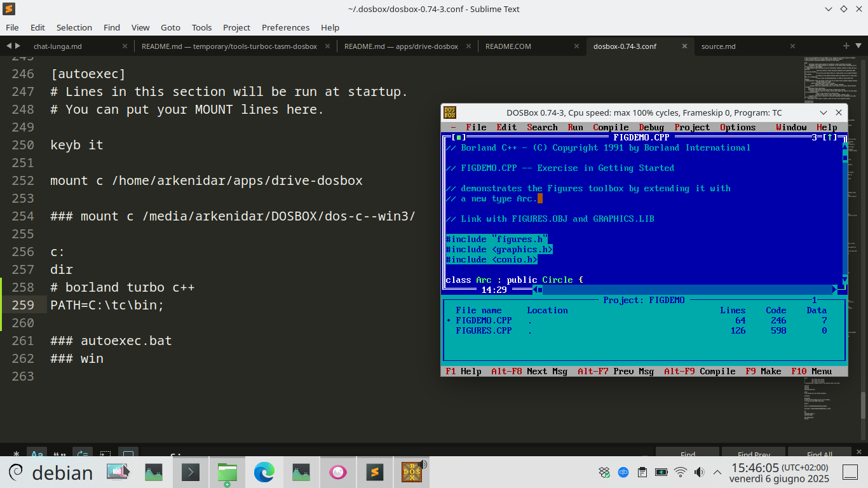Click editor vertical scroll down arrow
Image resolution: width=868 pixels, height=488 pixels.
pyautogui.click(x=845, y=280)
